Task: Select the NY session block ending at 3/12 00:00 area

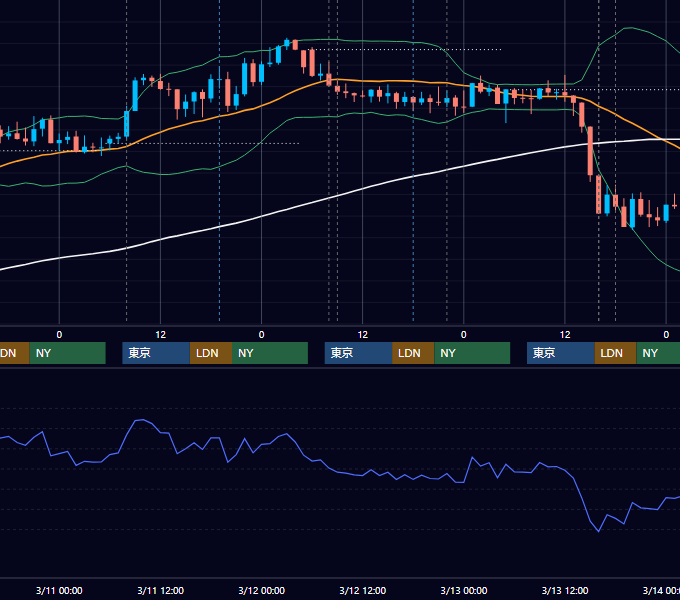Action: (x=270, y=353)
